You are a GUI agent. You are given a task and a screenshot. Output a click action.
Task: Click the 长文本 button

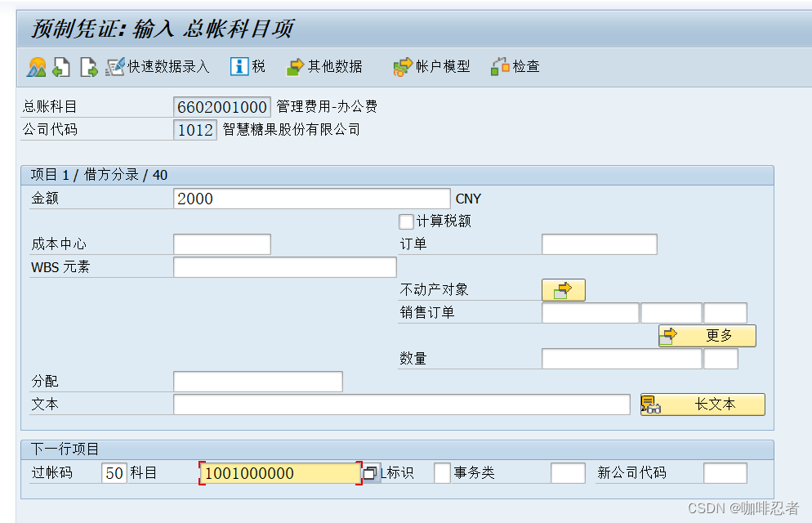click(703, 405)
